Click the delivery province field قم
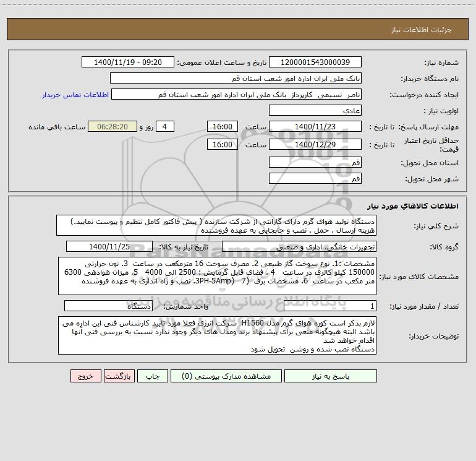Screen dimensions: 476x461 click(x=315, y=162)
